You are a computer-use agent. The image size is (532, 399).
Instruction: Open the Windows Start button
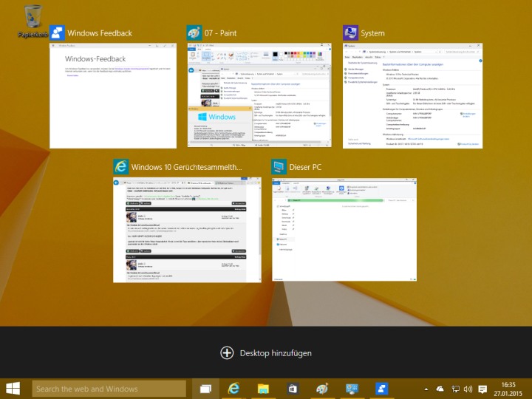coord(13,389)
